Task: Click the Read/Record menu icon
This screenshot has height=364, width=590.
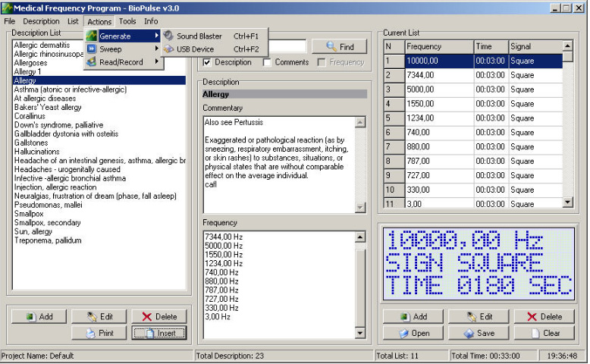Action: coord(92,62)
